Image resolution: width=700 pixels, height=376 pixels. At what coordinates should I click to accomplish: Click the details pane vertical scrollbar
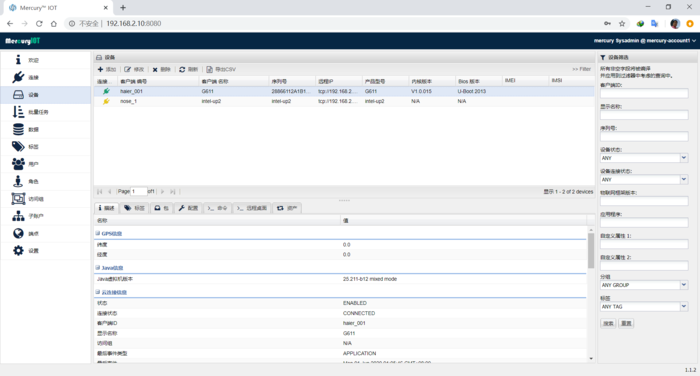591,251
